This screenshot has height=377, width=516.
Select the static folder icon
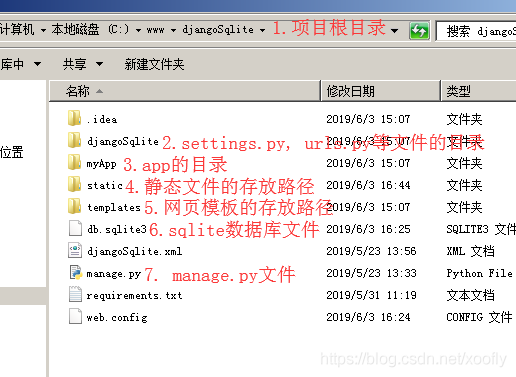click(x=74, y=184)
